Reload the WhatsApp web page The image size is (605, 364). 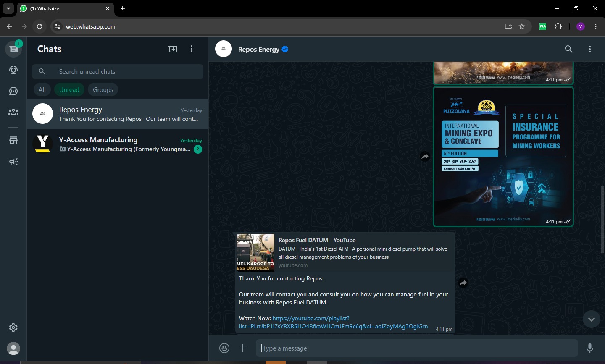coord(39,26)
